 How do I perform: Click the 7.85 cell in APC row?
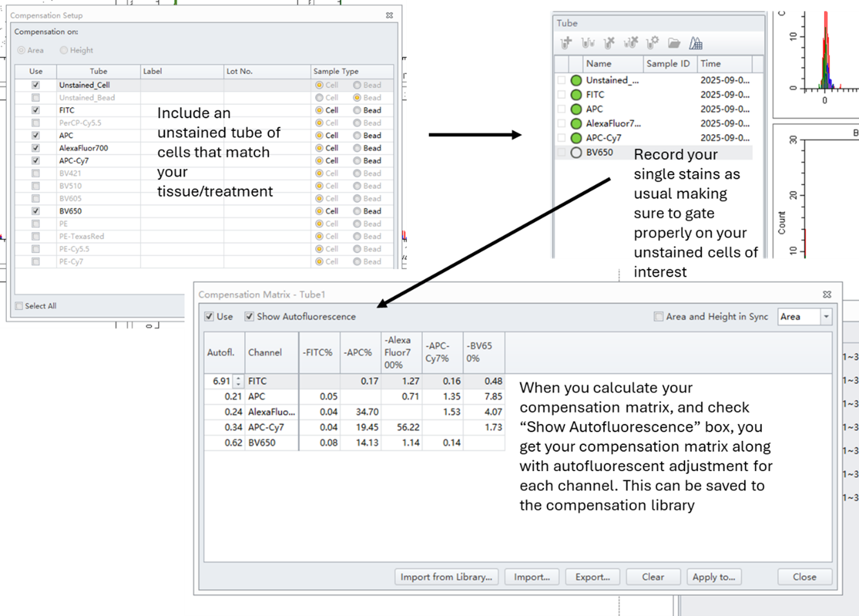(x=484, y=396)
